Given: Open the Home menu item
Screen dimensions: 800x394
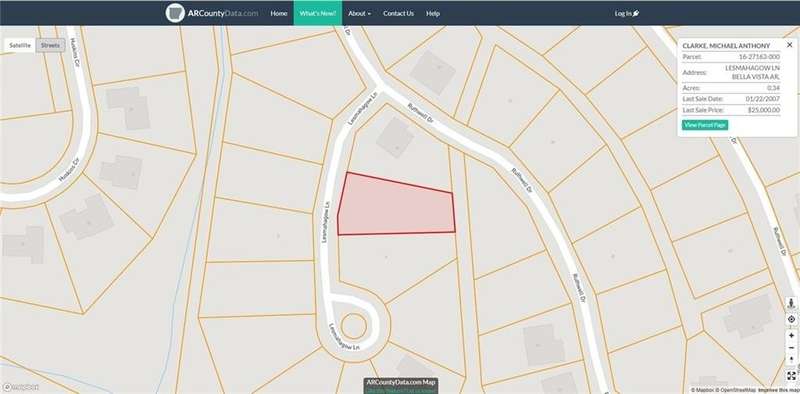Looking at the screenshot, I should pyautogui.click(x=279, y=13).
